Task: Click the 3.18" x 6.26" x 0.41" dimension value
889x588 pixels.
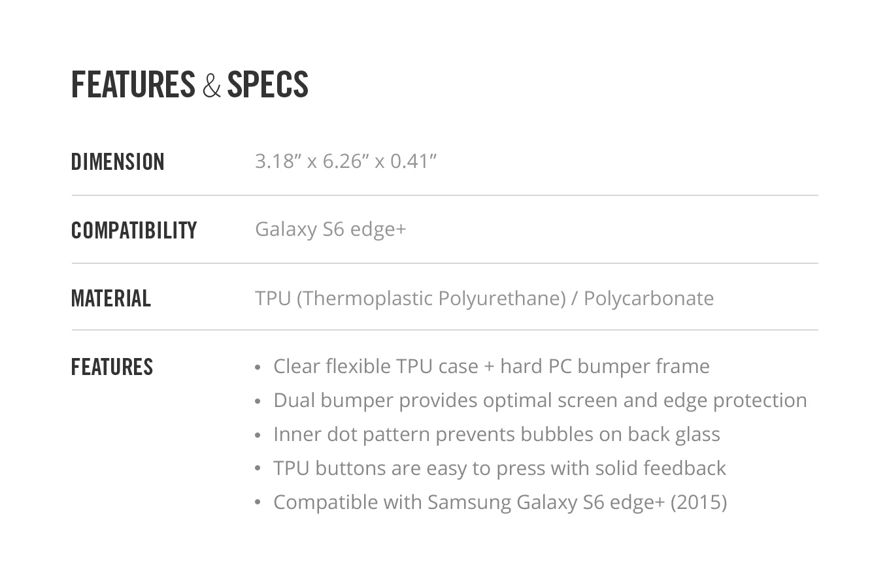Action: [346, 161]
